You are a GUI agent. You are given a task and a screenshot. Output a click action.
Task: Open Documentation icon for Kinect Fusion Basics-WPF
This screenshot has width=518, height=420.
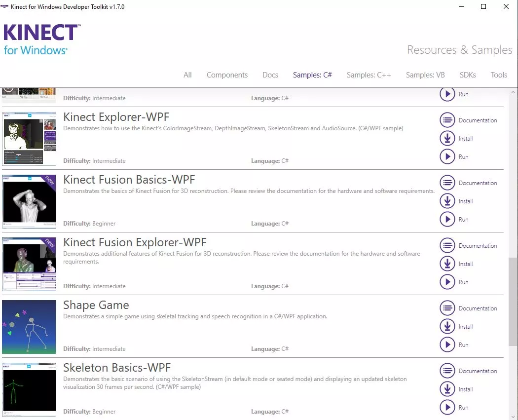pyautogui.click(x=447, y=183)
